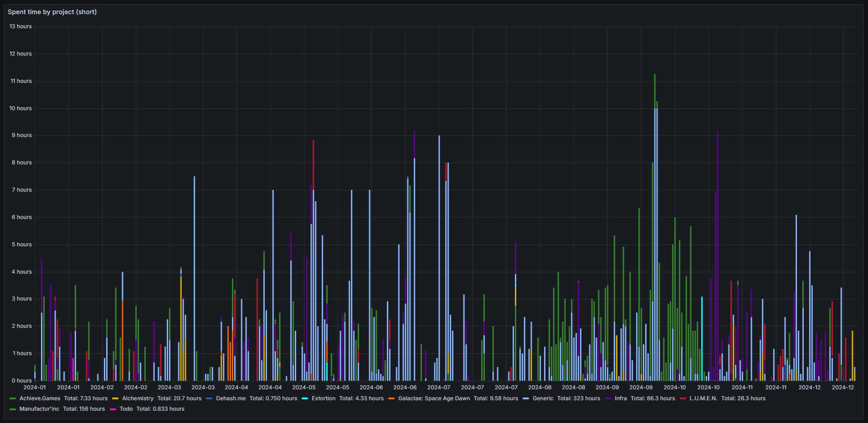Toggle the Extortion legend series

324,398
